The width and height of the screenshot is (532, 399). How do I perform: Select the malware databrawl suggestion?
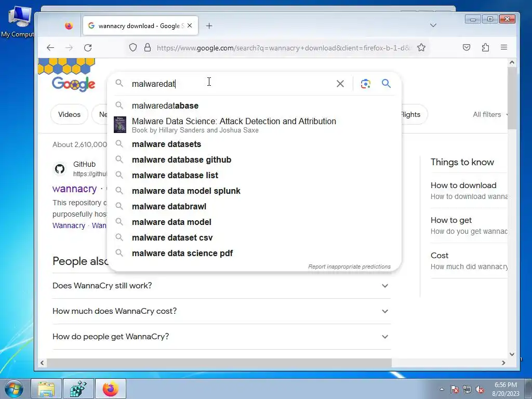click(254, 207)
